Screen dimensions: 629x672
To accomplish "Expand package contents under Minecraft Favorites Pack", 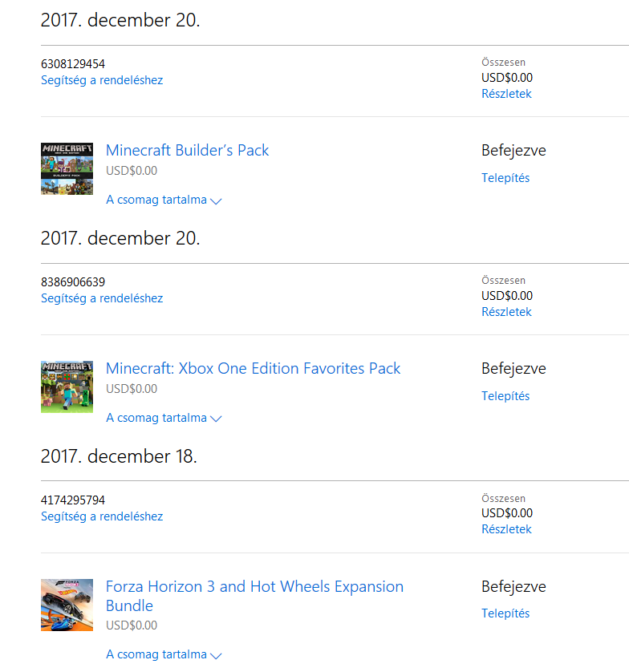I will click(x=164, y=418).
